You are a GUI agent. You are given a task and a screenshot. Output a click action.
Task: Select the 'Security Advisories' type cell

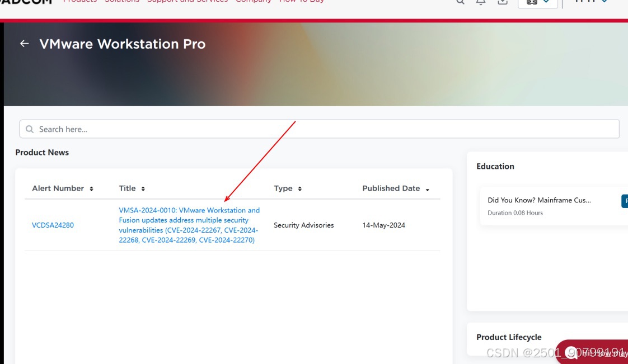(303, 225)
